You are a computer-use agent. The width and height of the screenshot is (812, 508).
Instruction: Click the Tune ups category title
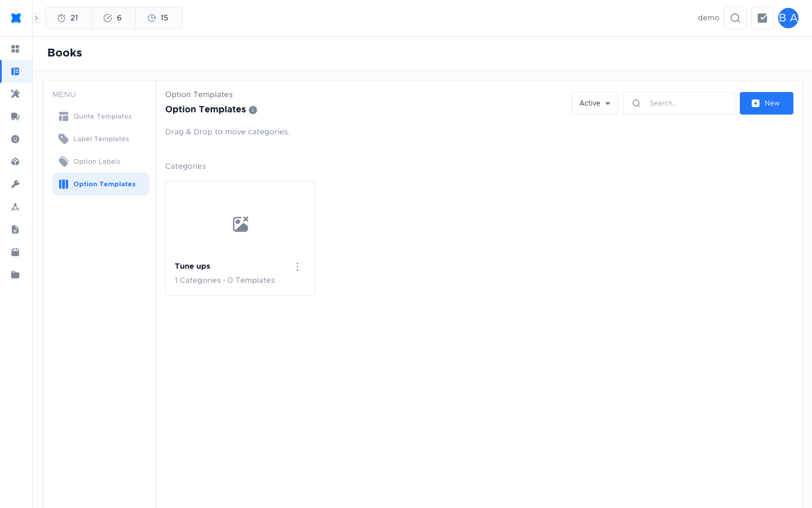(192, 266)
